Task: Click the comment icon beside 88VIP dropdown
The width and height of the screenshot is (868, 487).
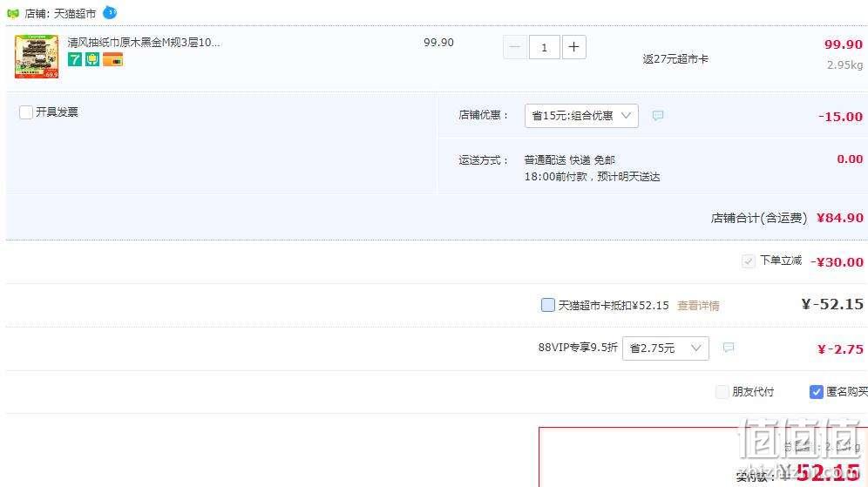Action: 729,348
